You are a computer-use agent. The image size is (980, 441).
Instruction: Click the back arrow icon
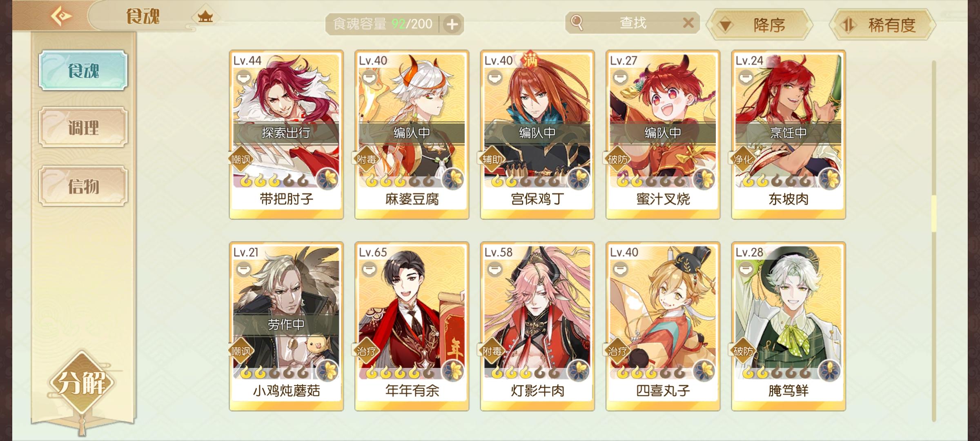pyautogui.click(x=62, y=16)
